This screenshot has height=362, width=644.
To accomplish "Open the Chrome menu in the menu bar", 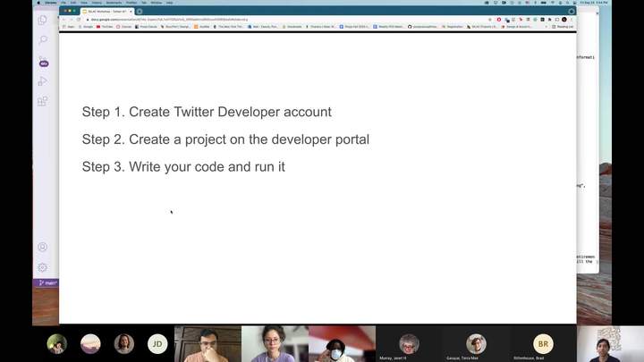I will 51,3.
